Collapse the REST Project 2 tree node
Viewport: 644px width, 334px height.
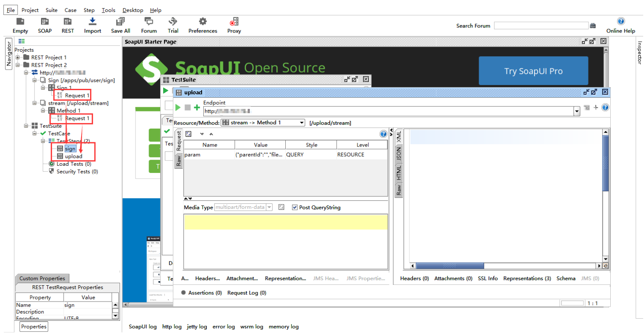[18, 65]
